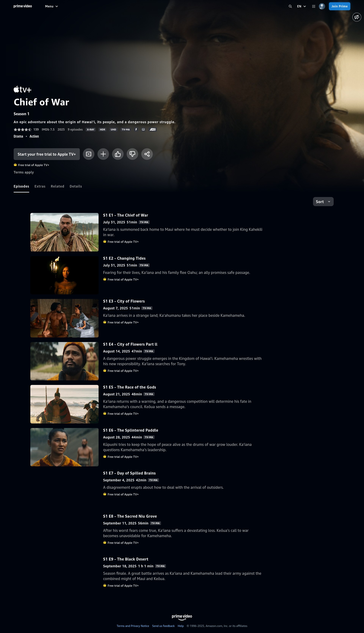Dislike the show with the thumbs down icon
364x633 pixels.
pyautogui.click(x=132, y=154)
